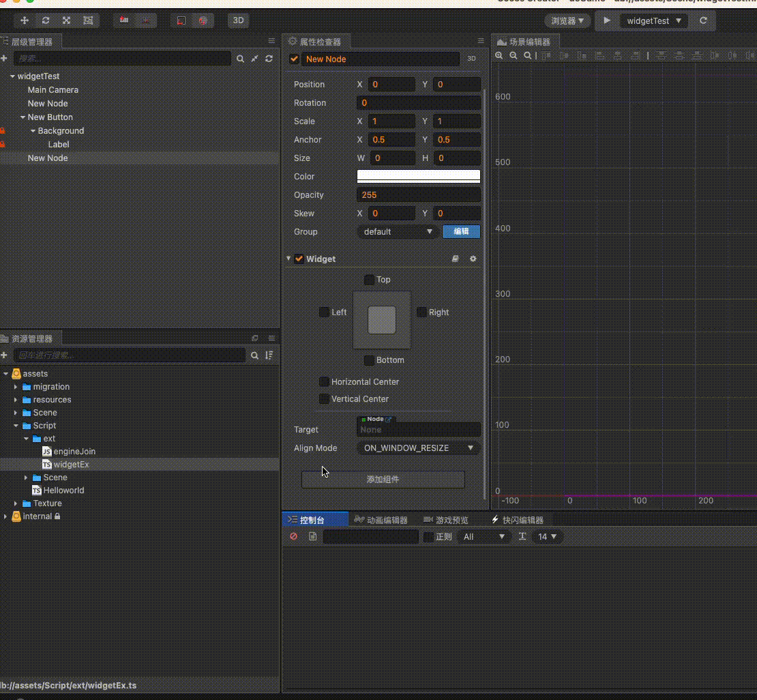The height and width of the screenshot is (700, 757).
Task: Enable Top alignment
Action: tap(370, 280)
